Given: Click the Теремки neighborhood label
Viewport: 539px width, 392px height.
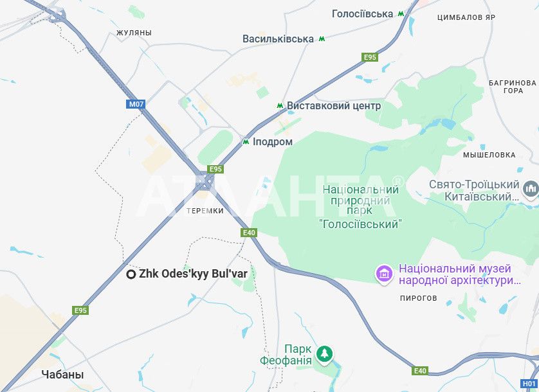Looking at the screenshot, I should tap(205, 211).
